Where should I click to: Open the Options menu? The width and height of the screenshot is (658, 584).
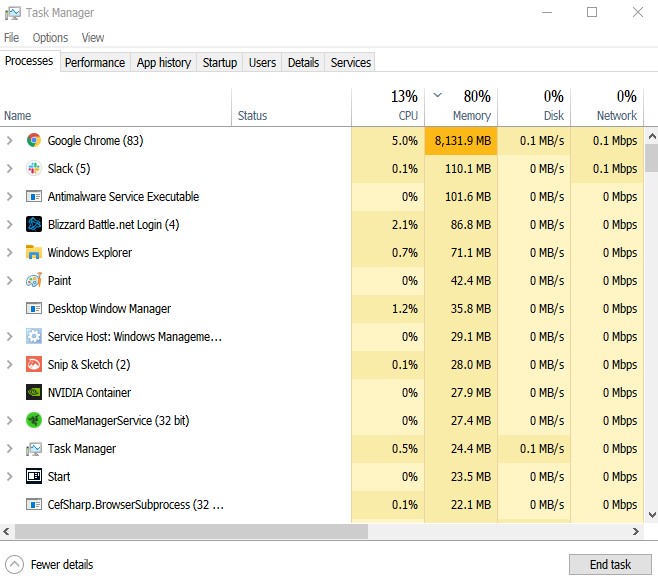(50, 38)
